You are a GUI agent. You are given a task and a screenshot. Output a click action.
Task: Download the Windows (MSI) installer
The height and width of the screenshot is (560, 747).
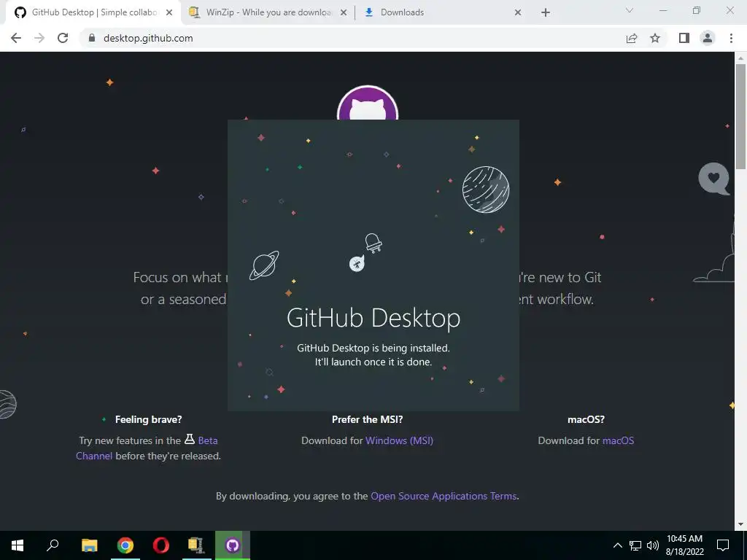click(399, 440)
